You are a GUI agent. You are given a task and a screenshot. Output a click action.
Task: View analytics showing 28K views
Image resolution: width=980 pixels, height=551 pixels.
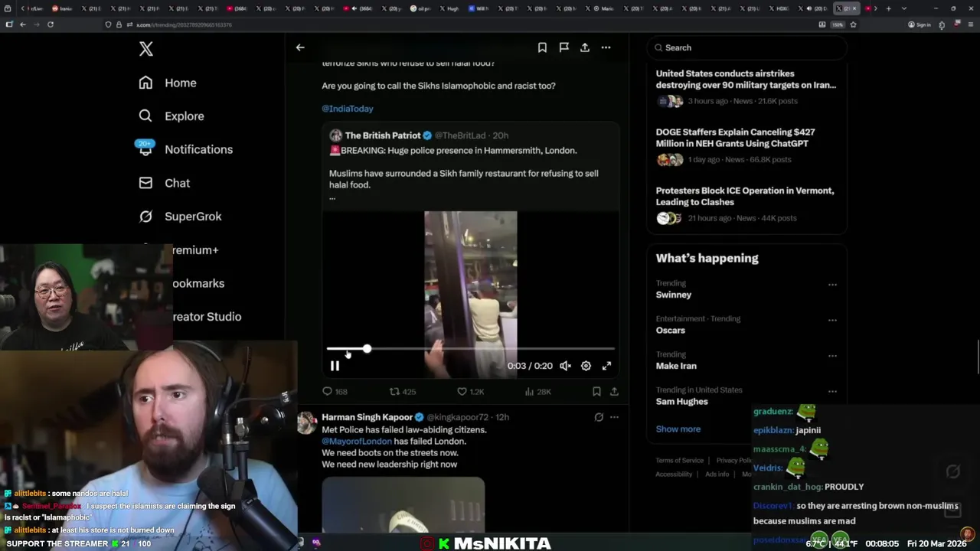(537, 391)
